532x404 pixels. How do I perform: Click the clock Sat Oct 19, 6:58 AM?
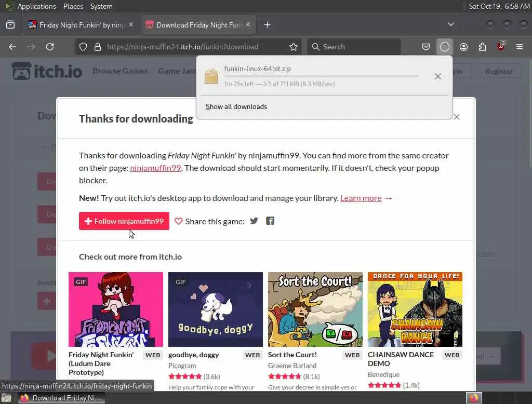tap(499, 6)
